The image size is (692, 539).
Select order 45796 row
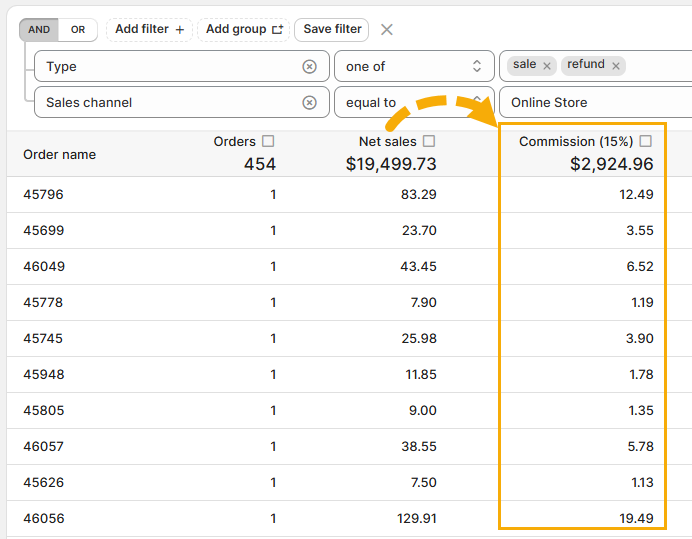point(43,195)
